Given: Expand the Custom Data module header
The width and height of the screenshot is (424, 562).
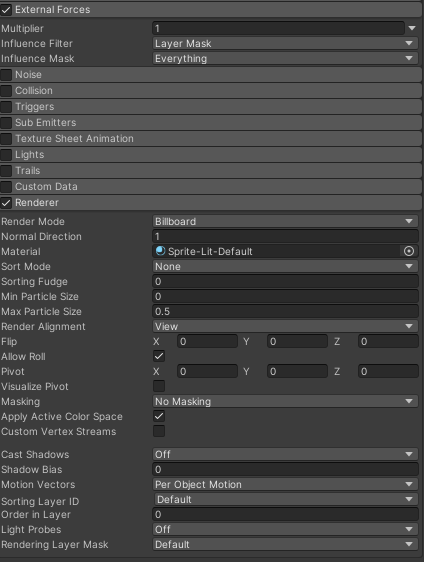Looking at the screenshot, I should (x=211, y=186).
